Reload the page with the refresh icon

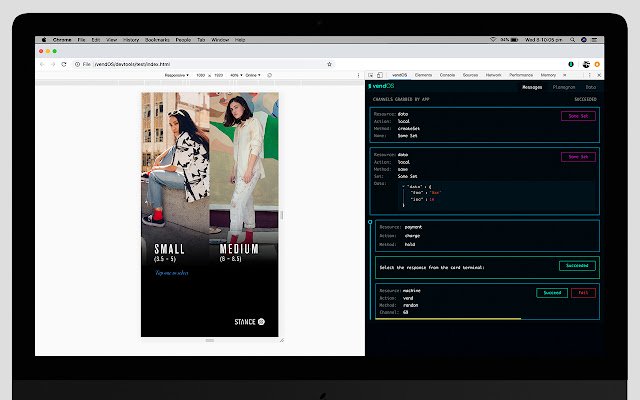point(64,64)
